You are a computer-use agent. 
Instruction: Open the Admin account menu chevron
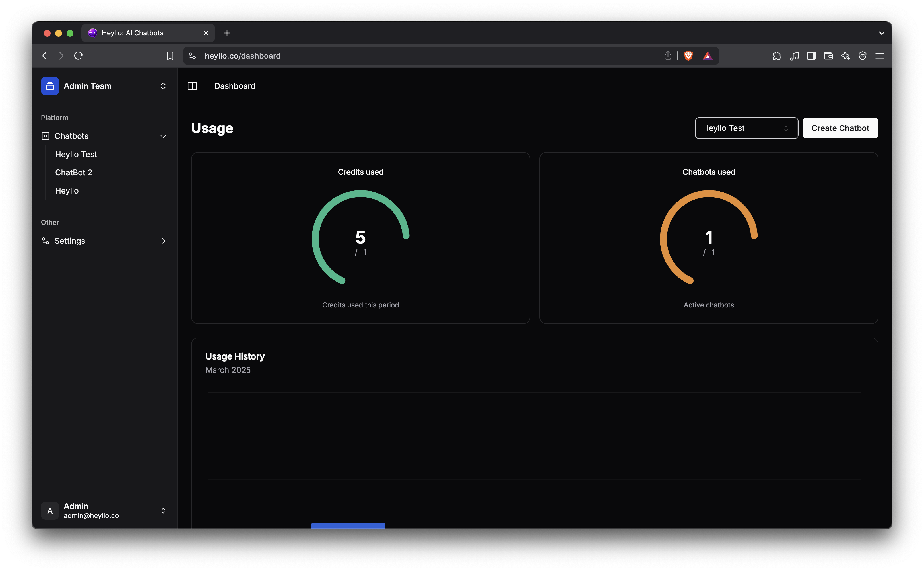point(163,511)
